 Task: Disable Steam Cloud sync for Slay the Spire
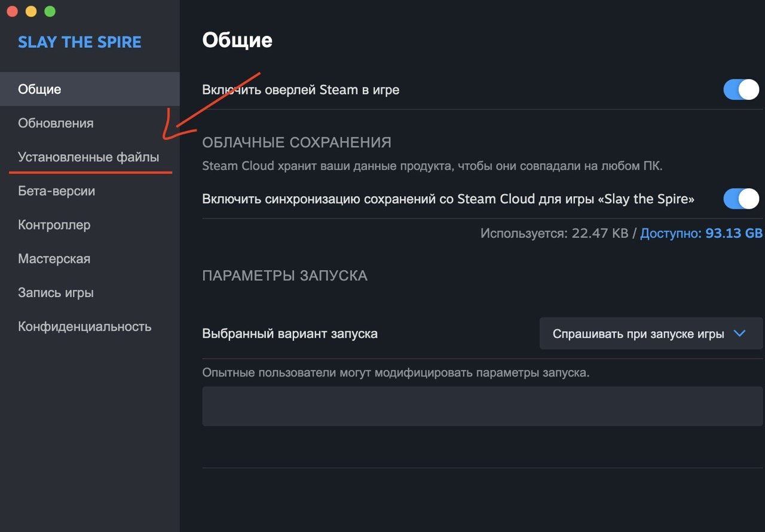741,198
